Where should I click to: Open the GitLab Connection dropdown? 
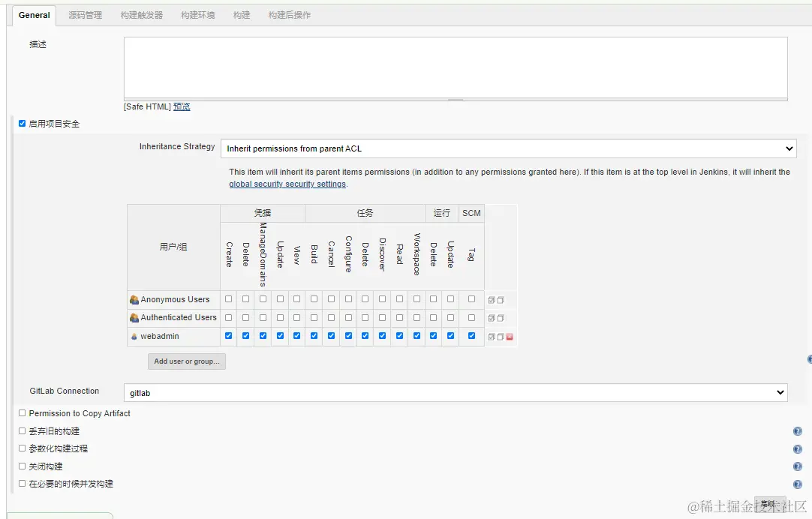456,393
